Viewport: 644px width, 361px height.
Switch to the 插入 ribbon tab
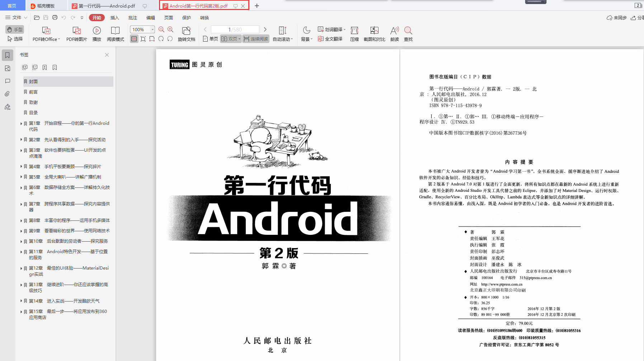114,18
